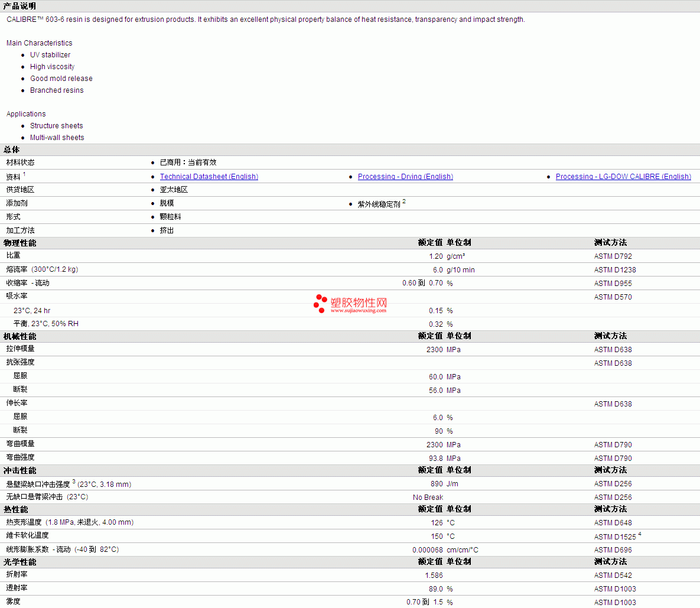This screenshot has width=700, height=608.
Task: Select the 'UV stabilizer' bullet text
Action: (50, 55)
